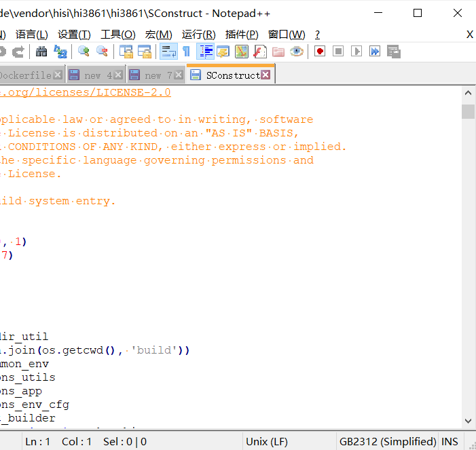Click the vertical scrollbar up arrow

click(x=468, y=93)
